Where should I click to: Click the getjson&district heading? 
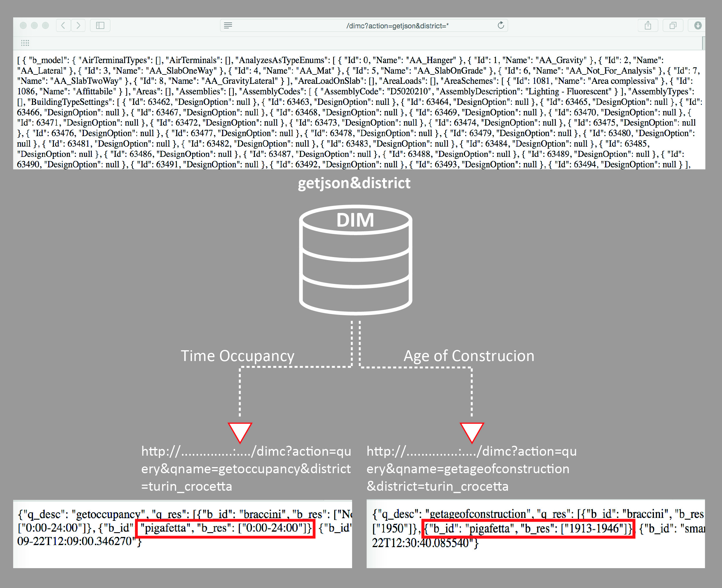coord(354,183)
